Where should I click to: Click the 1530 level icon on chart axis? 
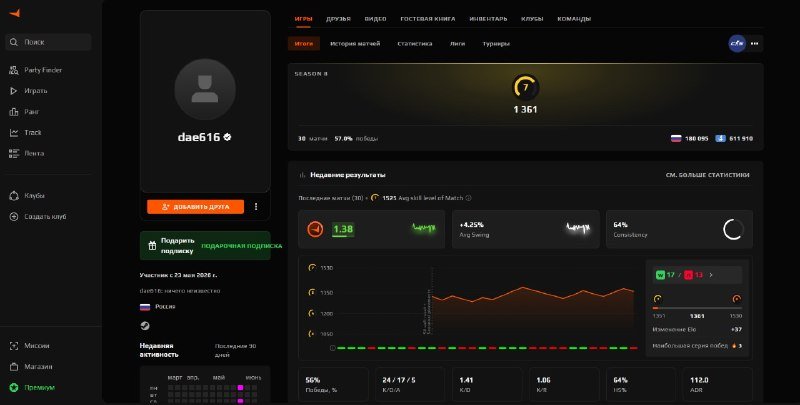tap(312, 268)
